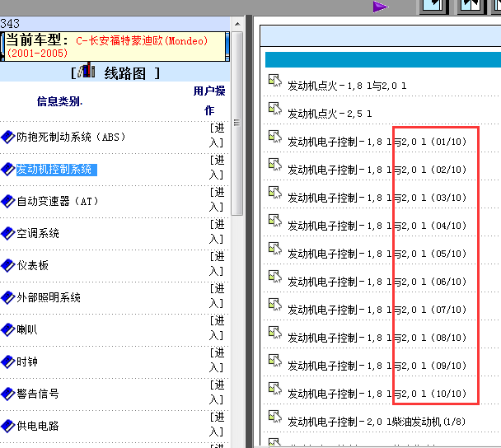Image resolution: width=501 pixels, height=448 pixels.
Task: Click diagram icon for 发动机电子控制 (07/10)
Action: 275,305
